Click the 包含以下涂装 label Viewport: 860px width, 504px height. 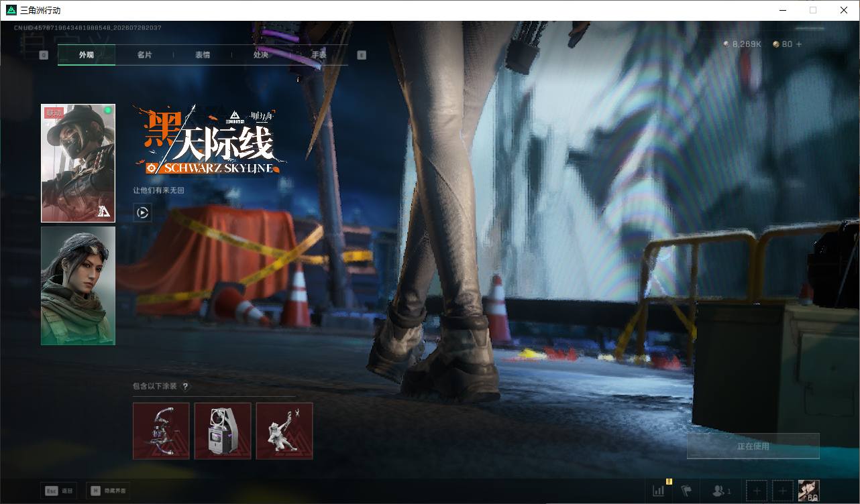(x=155, y=386)
